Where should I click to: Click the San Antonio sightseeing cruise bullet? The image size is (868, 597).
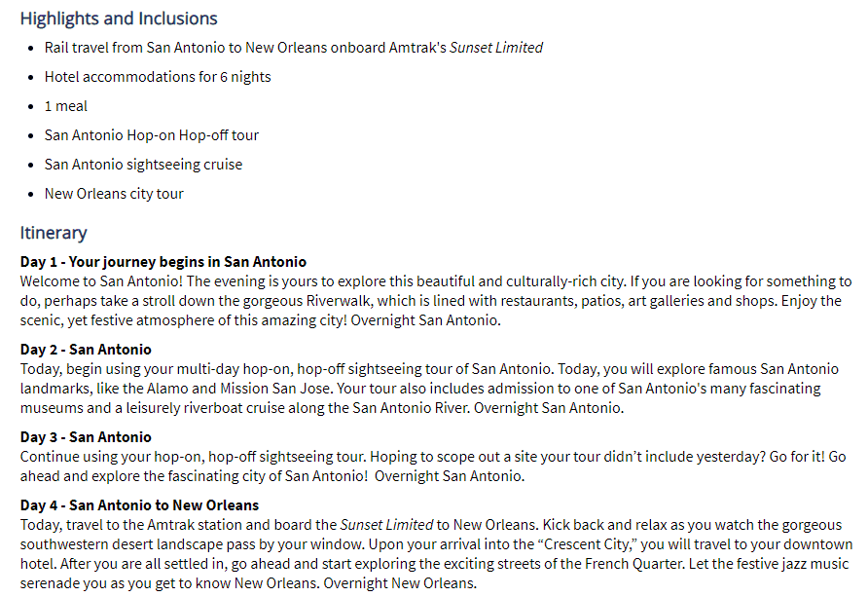coord(143,165)
